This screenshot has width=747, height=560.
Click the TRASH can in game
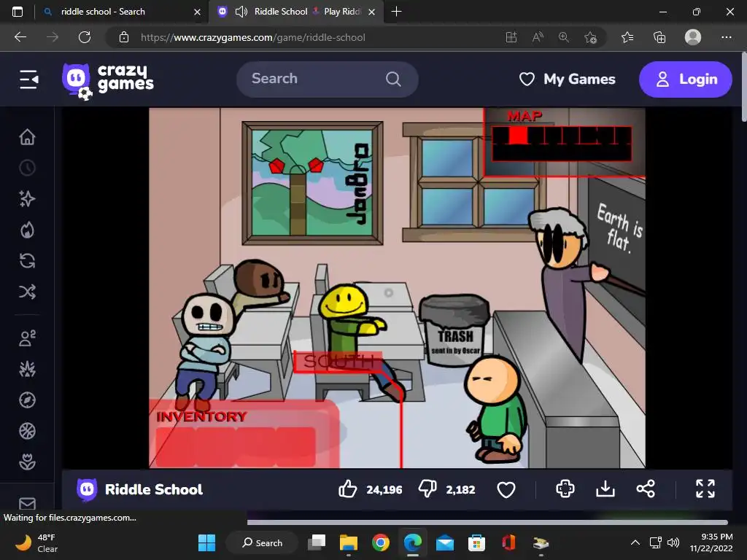pos(455,330)
